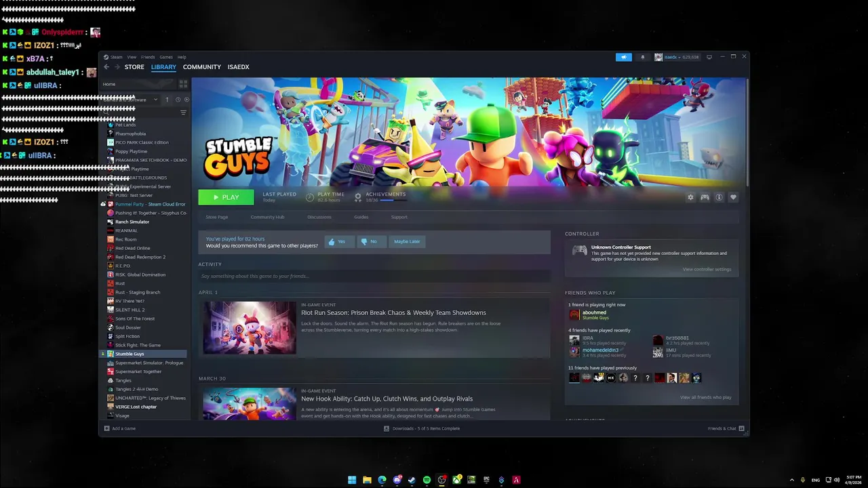Click the Downloads status icon

tap(387, 428)
